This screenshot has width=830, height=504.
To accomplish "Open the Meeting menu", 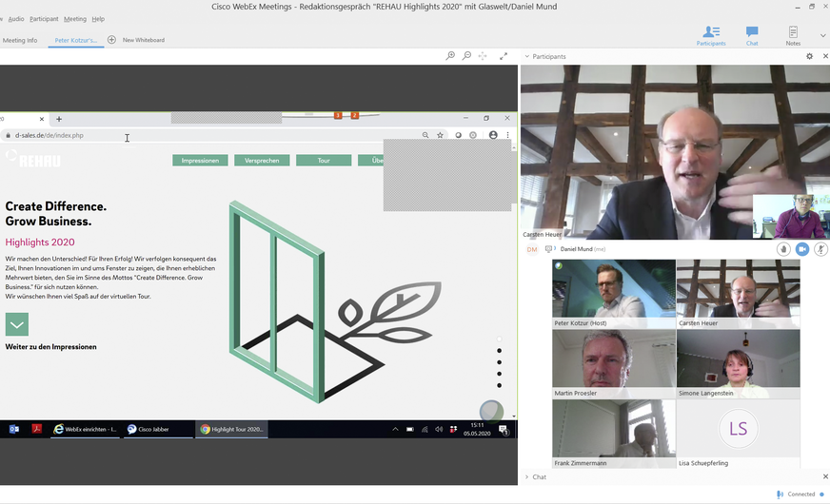I will pos(75,19).
